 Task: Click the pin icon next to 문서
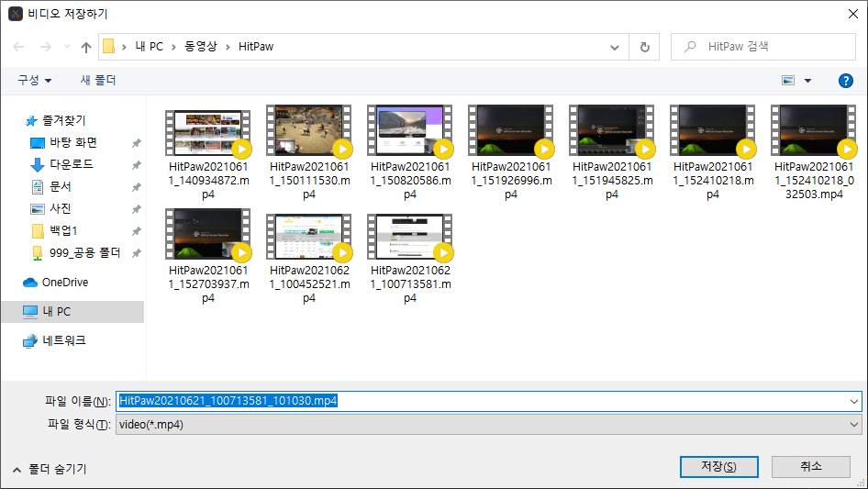(136, 188)
